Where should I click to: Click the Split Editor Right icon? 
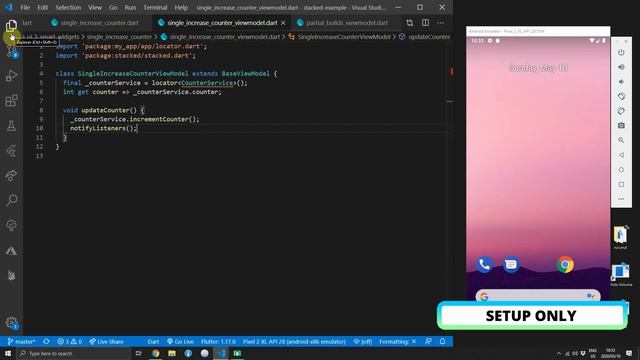[425, 23]
